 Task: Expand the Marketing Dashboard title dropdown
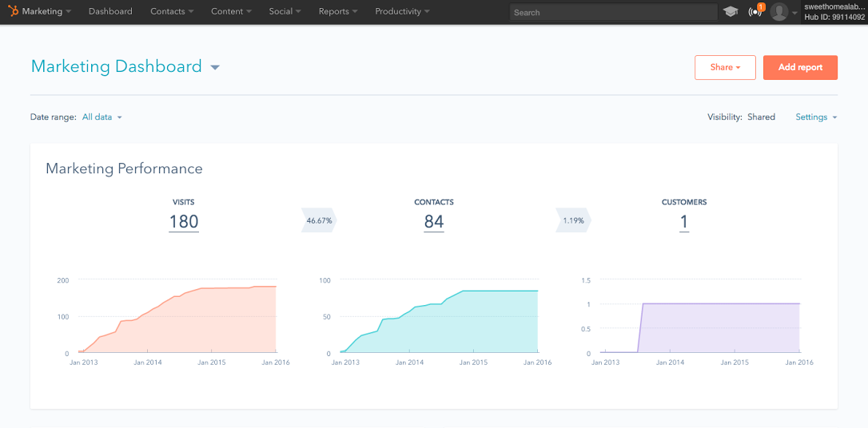click(214, 68)
